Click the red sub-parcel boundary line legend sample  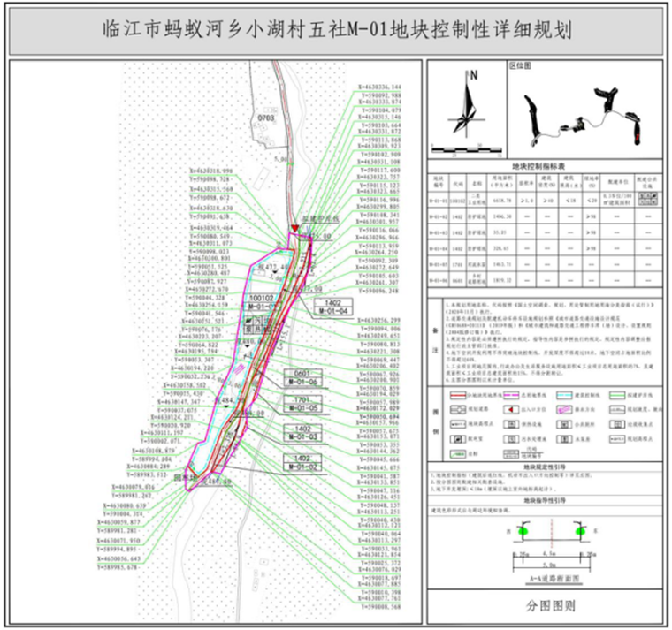(458, 396)
